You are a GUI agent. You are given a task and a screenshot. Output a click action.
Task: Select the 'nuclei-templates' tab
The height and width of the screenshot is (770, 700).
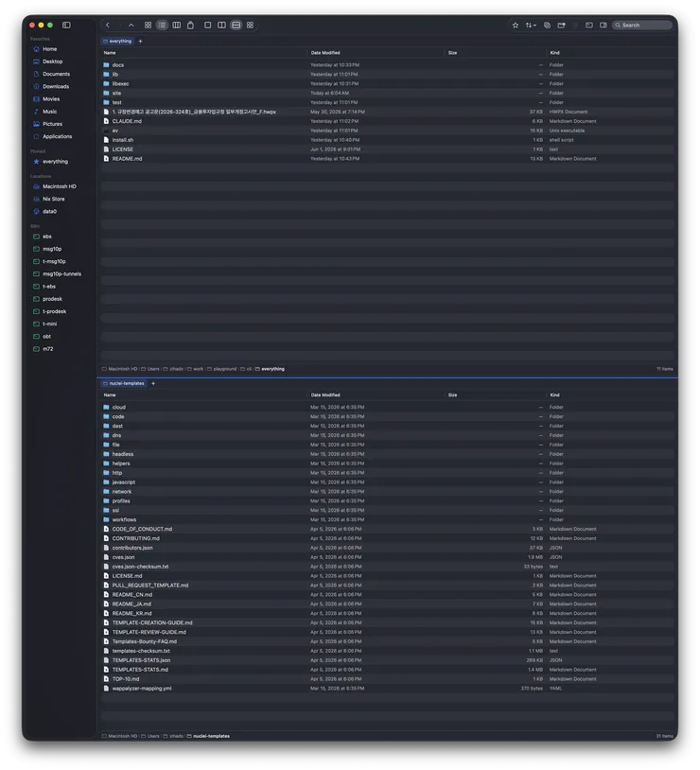pos(124,383)
